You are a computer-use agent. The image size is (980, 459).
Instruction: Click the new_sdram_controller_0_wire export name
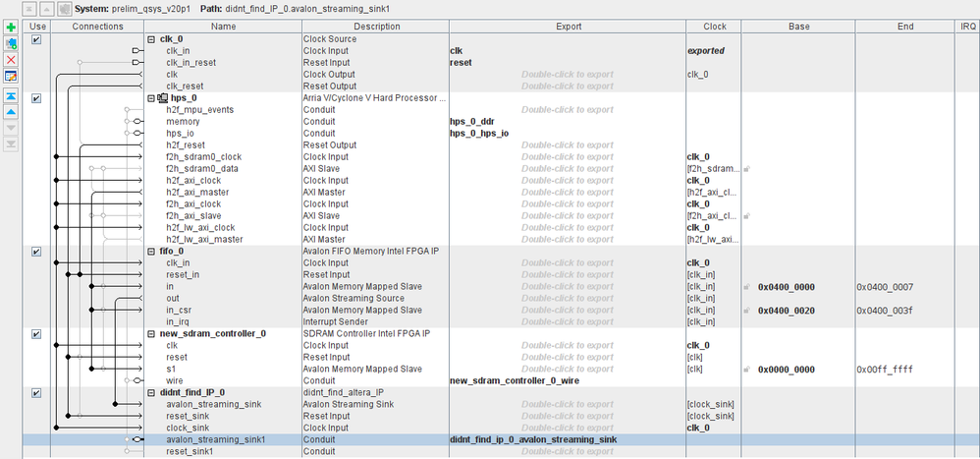(515, 380)
